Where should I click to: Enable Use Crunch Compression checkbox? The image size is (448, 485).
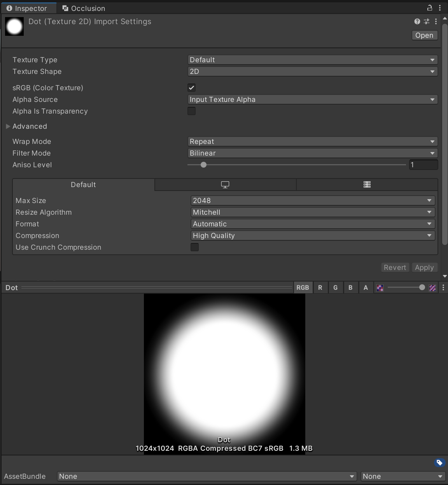point(195,247)
